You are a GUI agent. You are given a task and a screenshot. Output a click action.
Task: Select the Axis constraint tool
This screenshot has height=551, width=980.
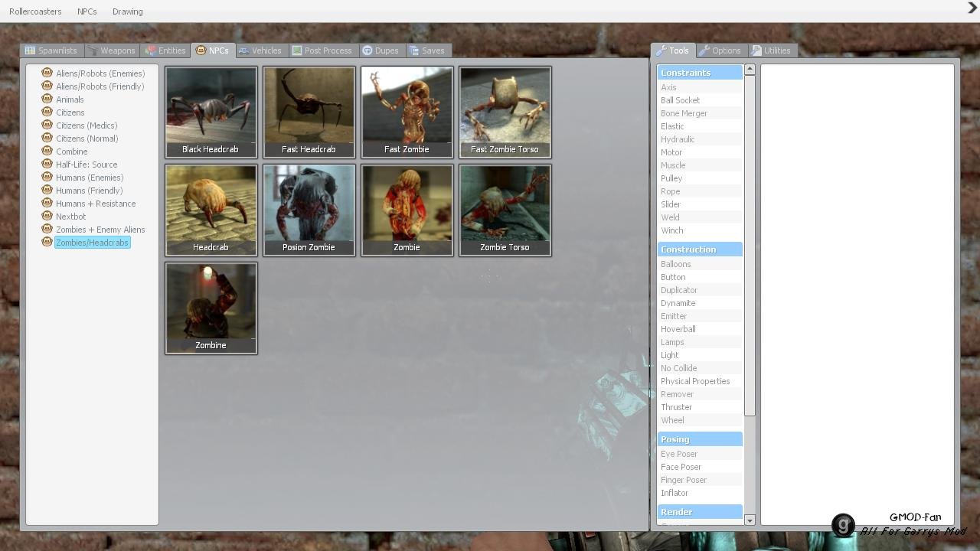tap(700, 87)
